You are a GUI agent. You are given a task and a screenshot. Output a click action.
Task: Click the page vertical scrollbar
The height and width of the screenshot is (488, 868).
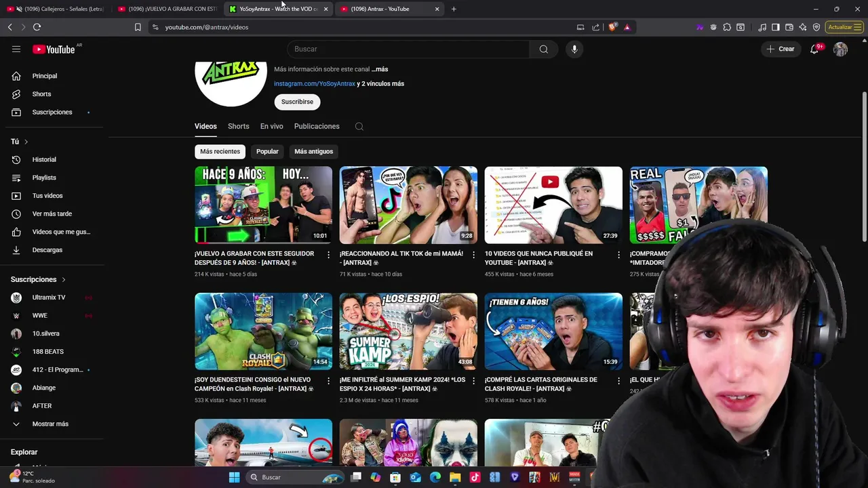coord(864,166)
